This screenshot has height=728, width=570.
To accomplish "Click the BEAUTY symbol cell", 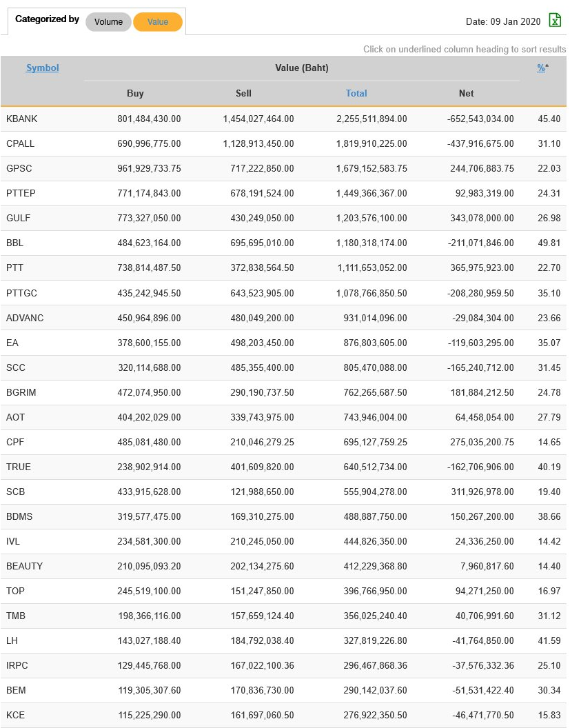I will pos(25,566).
